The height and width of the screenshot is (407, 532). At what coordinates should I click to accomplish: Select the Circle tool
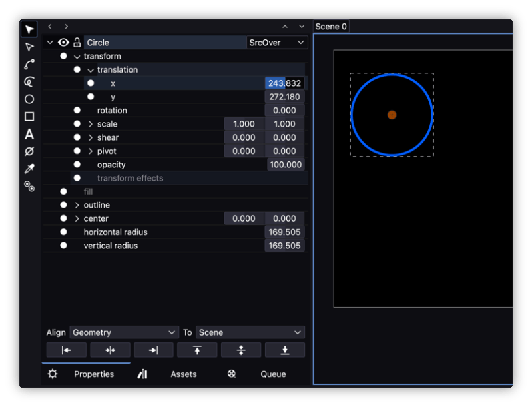pos(29,99)
